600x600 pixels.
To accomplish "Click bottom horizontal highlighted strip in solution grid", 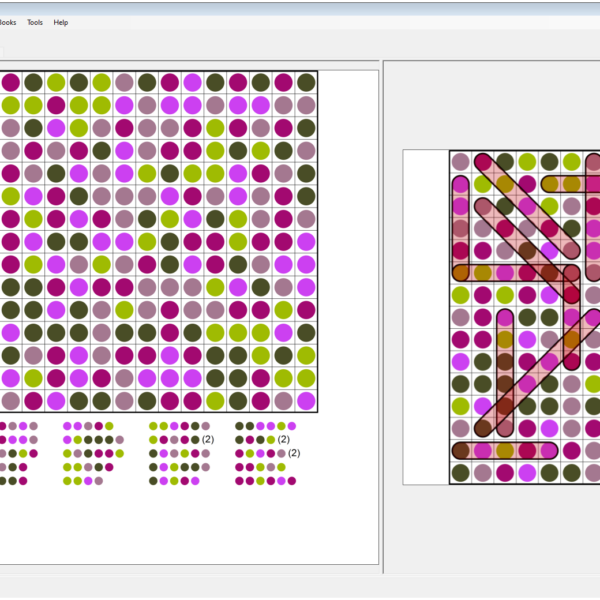I will 505,451.
